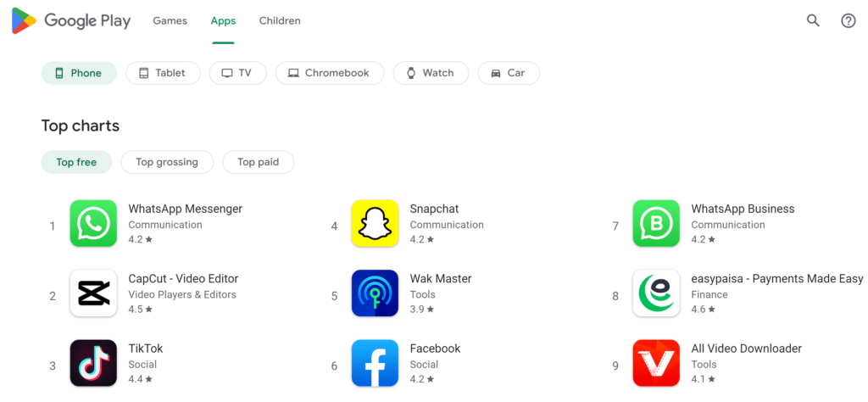Screen dimensions: 868x402
Task: Open the TikTok app icon
Action: pyautogui.click(x=93, y=363)
